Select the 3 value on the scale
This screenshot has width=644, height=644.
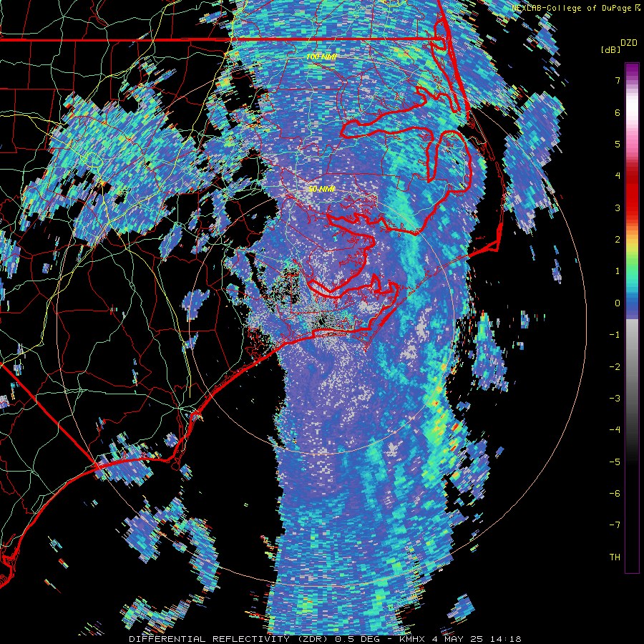(x=618, y=208)
